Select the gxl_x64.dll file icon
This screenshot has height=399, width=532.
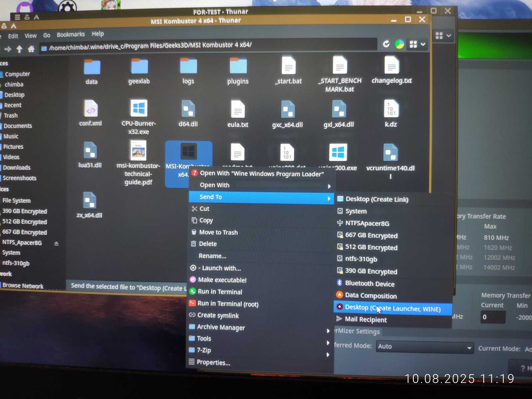339,109
